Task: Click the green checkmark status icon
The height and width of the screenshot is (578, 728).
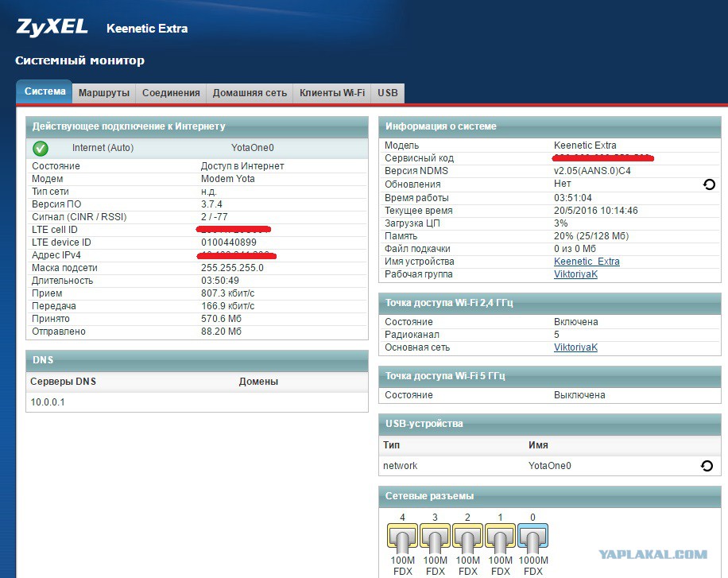Action: pyautogui.click(x=41, y=148)
